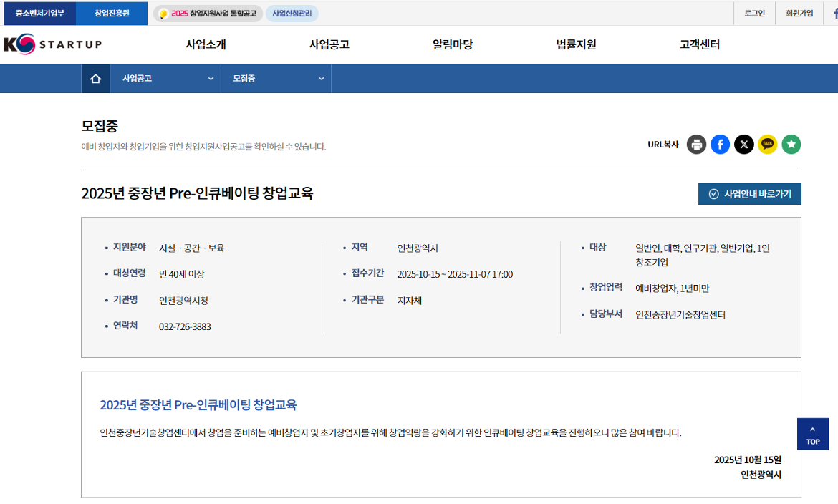Click the print icon to print the announcement
The width and height of the screenshot is (838, 504).
click(x=696, y=144)
